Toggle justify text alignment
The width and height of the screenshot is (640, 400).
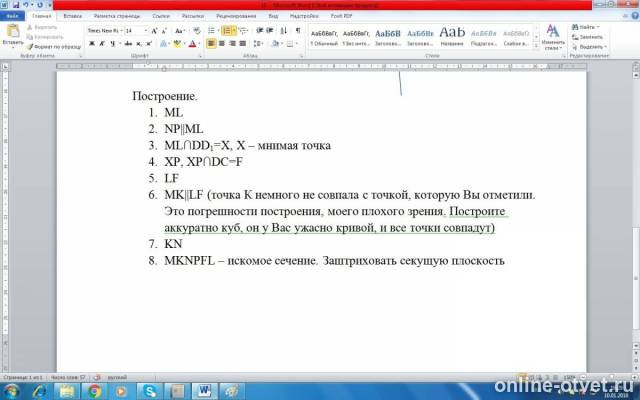click(242, 44)
